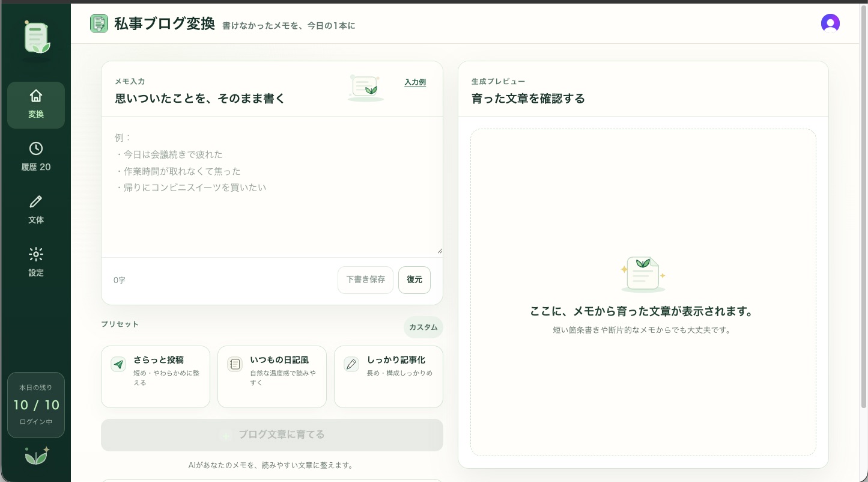This screenshot has width=868, height=482.
Task: Click the 思いついたことを、そのまま書く heading
Action: (x=200, y=99)
